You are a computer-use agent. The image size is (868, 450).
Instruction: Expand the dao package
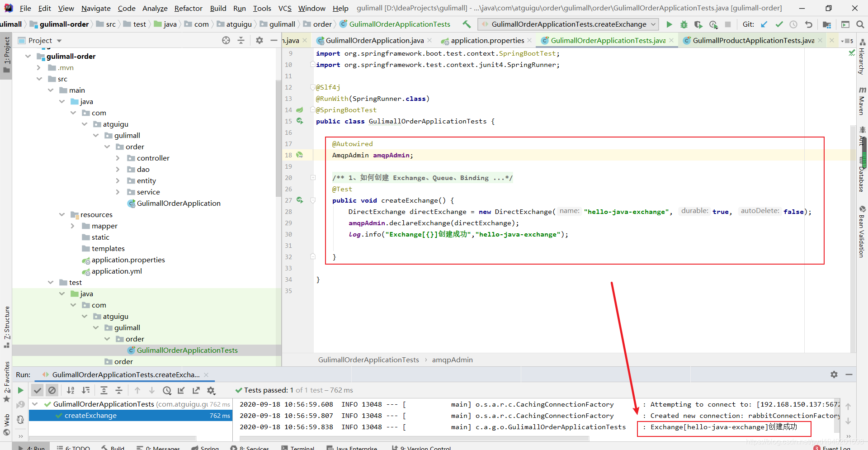(x=118, y=169)
